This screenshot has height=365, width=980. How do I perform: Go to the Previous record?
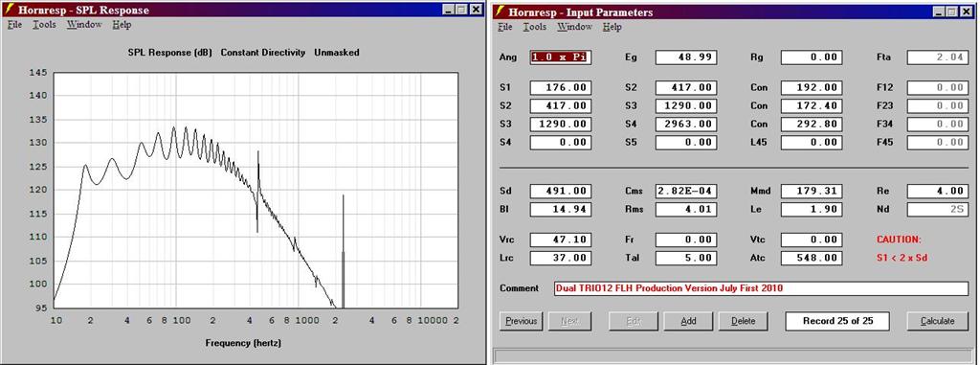pos(522,321)
